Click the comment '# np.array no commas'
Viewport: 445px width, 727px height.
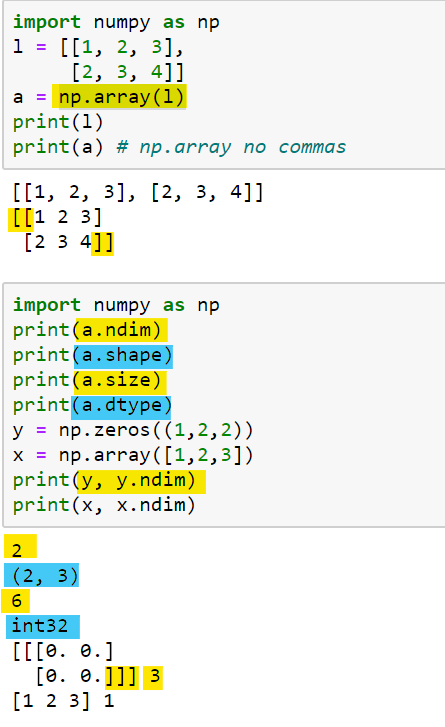231,147
